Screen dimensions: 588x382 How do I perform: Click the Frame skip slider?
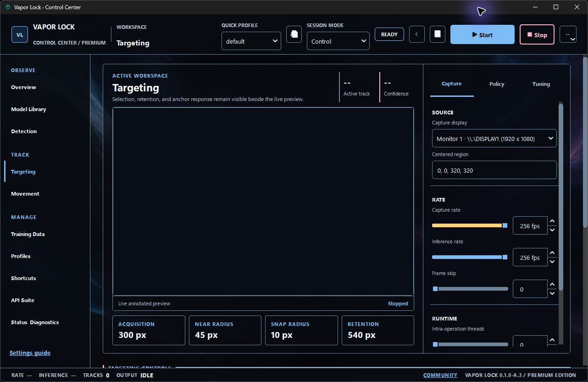(470, 289)
